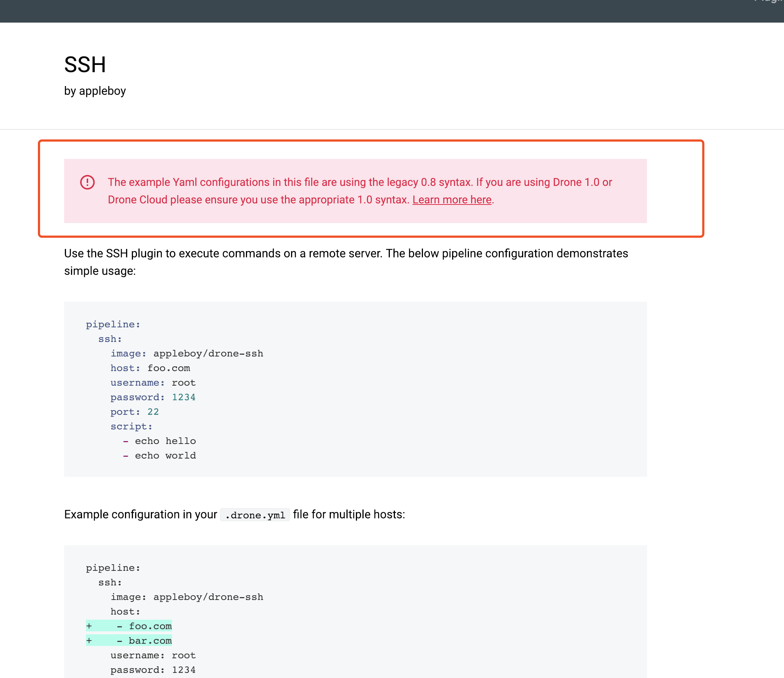This screenshot has height=678, width=784.
Task: Click the exclamation alert icon in the banner
Action: [x=87, y=183]
